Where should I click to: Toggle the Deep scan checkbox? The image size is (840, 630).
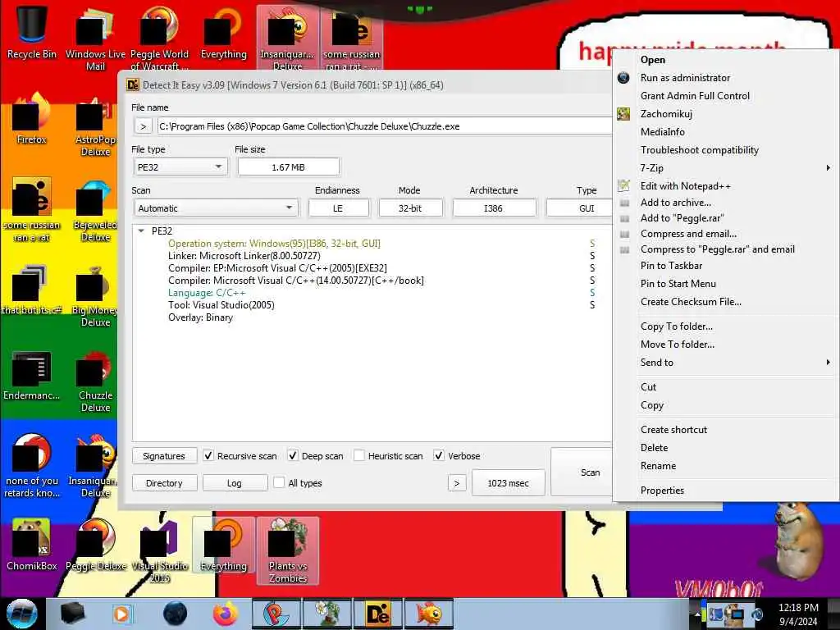(x=293, y=455)
